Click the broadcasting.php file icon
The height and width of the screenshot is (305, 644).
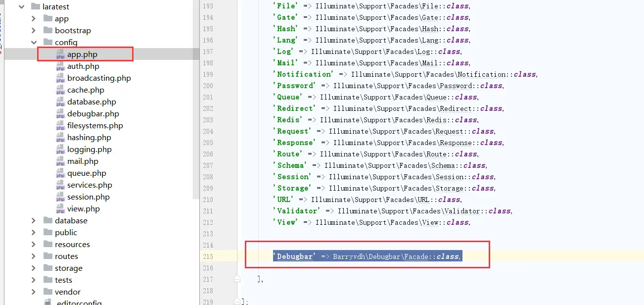tap(60, 78)
